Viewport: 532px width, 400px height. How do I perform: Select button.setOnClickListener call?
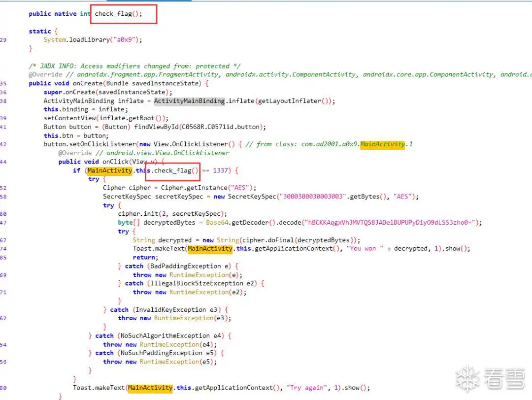point(90,144)
